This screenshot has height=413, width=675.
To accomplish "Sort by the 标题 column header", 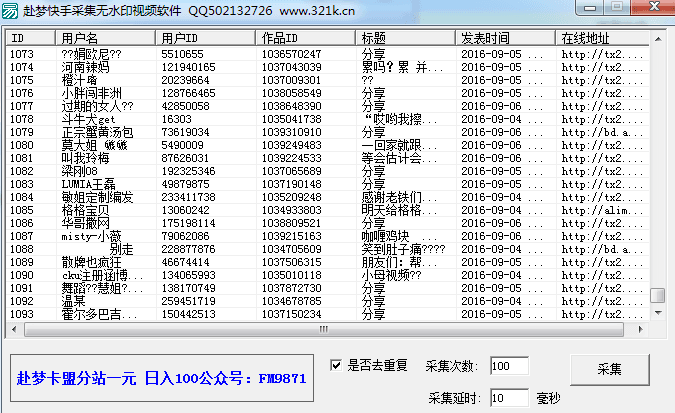I will click(405, 38).
